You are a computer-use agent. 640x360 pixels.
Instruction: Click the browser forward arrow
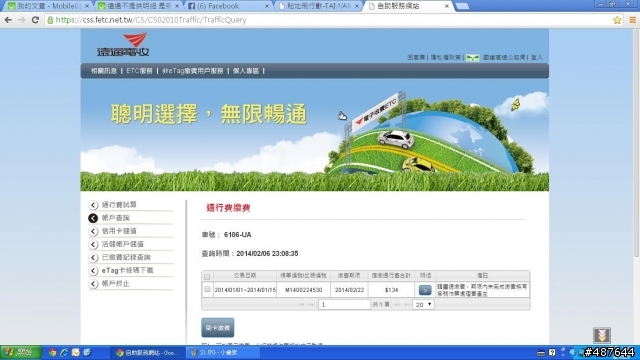(x=22, y=20)
